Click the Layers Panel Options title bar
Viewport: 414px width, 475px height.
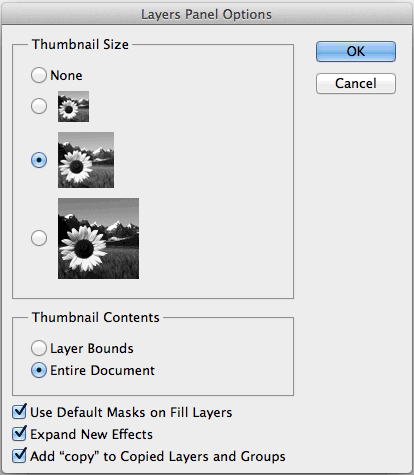[207, 14]
